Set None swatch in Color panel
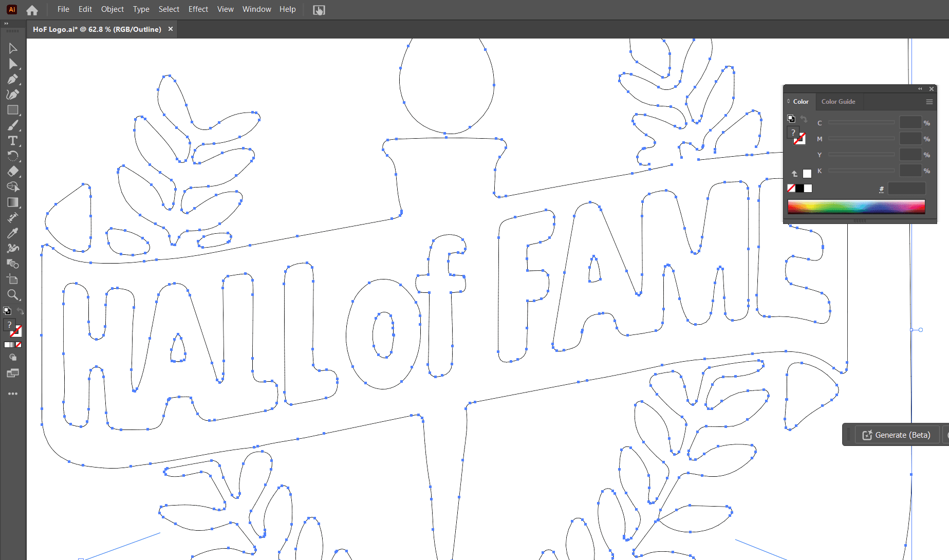This screenshot has height=560, width=949. tap(791, 188)
